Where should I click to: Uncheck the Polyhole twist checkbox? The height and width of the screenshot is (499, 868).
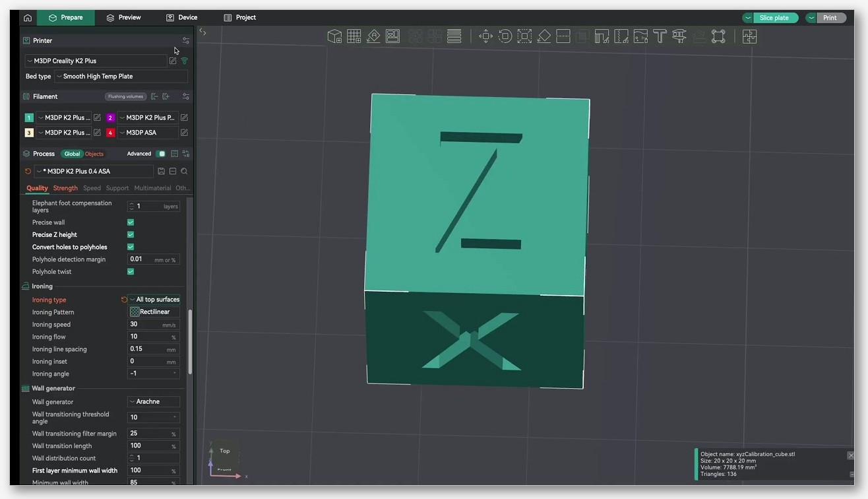131,271
